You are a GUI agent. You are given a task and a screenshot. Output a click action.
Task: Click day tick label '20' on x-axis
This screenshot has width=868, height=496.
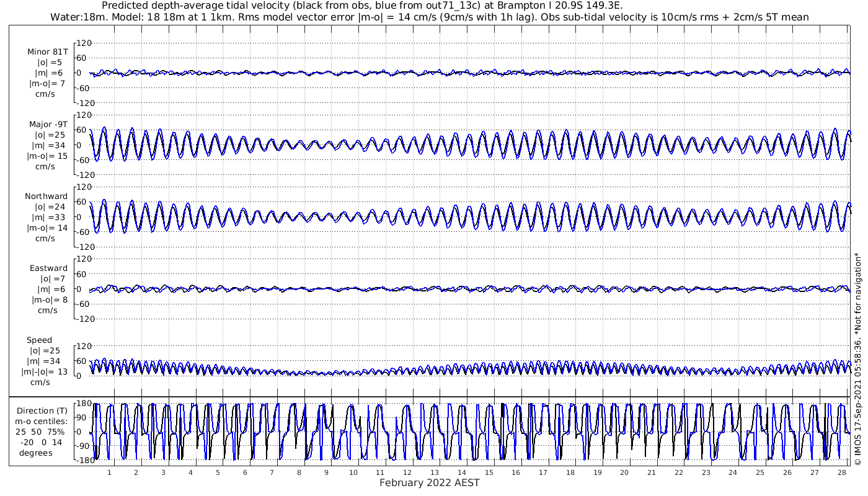(624, 472)
